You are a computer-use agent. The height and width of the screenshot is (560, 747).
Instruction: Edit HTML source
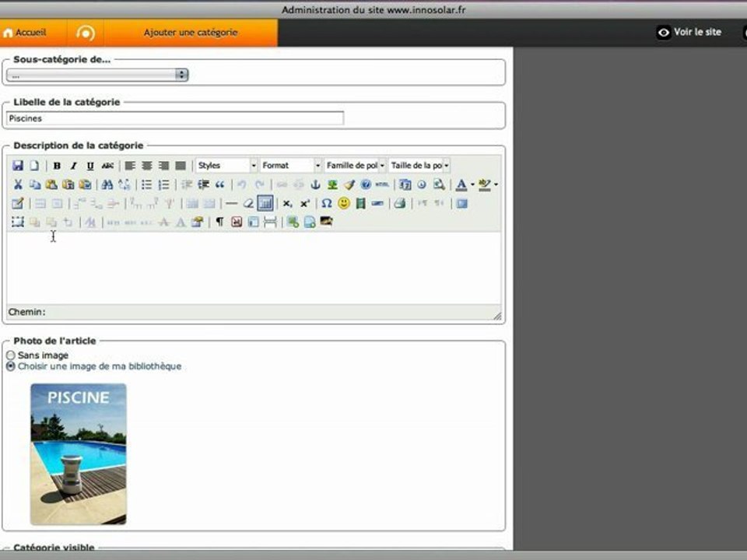382,184
